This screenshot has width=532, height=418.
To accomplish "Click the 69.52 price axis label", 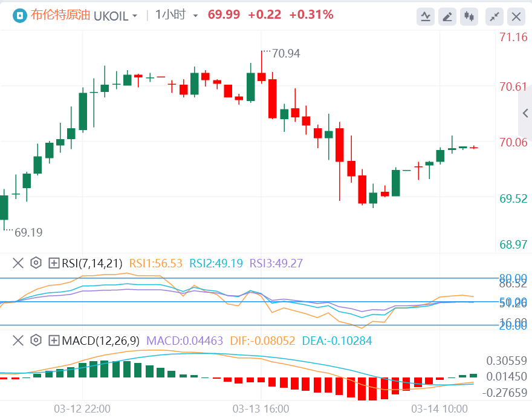I will point(513,198).
